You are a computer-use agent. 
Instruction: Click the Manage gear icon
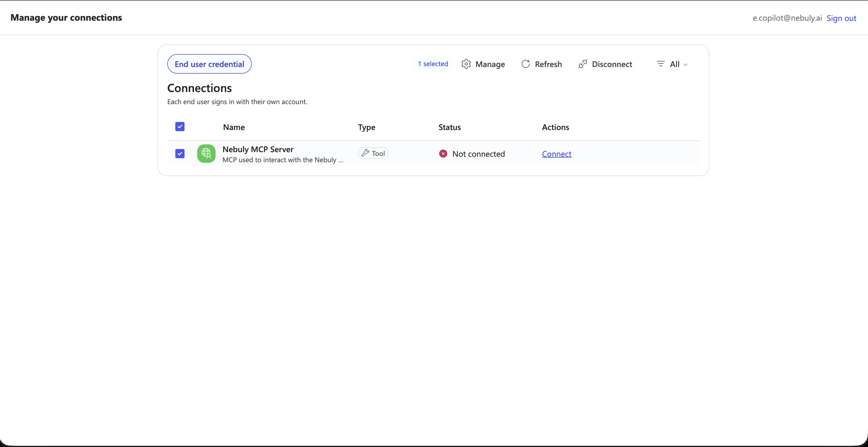[x=466, y=64]
